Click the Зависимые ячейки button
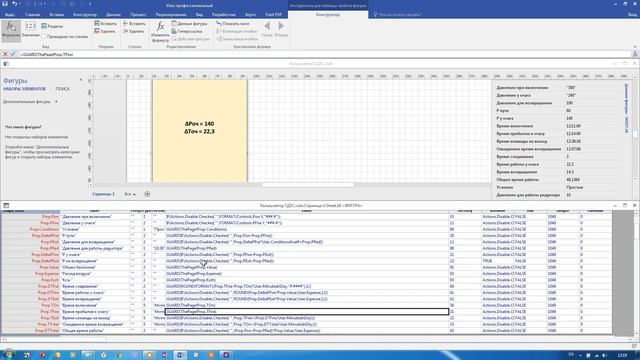This screenshot has width=640, height=360. [x=237, y=39]
